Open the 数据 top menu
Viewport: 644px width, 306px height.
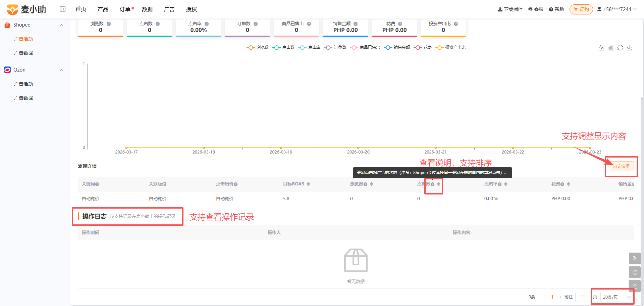coord(147,9)
